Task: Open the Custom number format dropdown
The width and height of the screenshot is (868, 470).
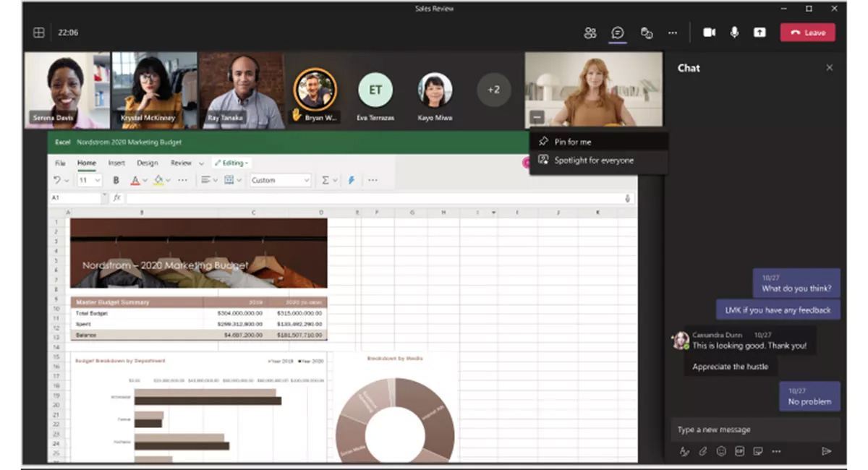Action: pyautogui.click(x=280, y=180)
